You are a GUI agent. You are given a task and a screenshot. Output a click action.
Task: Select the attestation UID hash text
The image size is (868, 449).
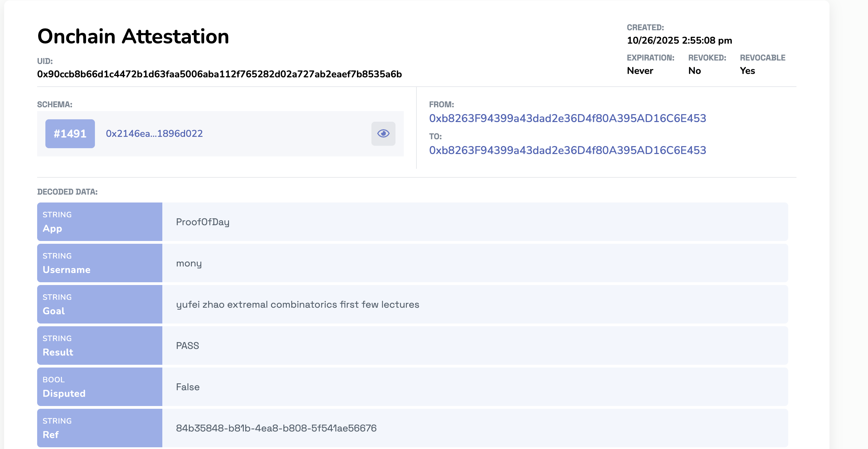click(219, 74)
